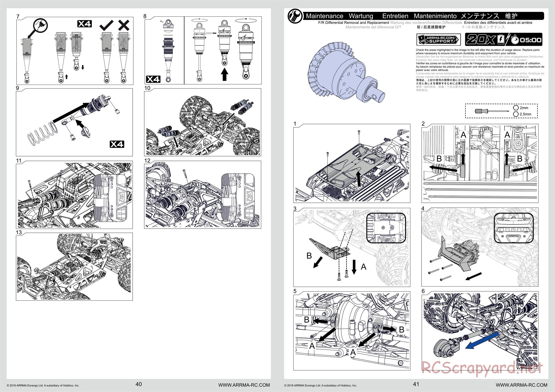Screen dimensions: 555x392
Task: Click the 20X battery cycle icon
Action: (485, 39)
